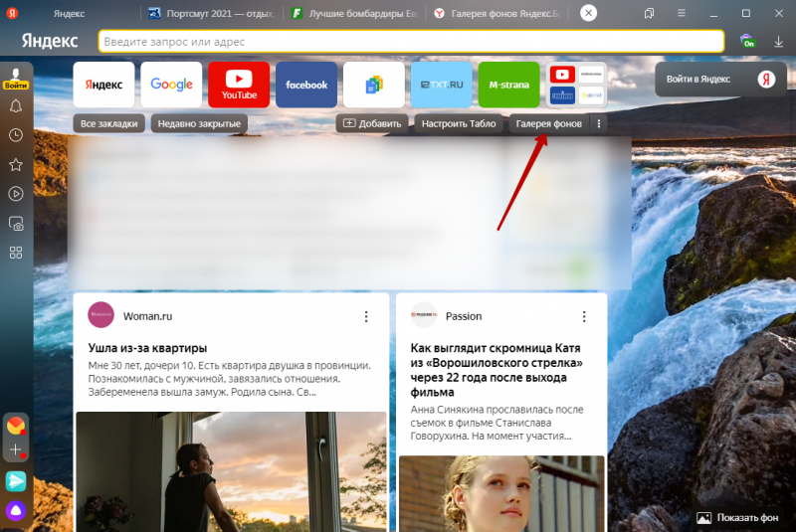Switch to the Галерея фонов Яндекс tab
The height and width of the screenshot is (532, 796).
(497, 14)
